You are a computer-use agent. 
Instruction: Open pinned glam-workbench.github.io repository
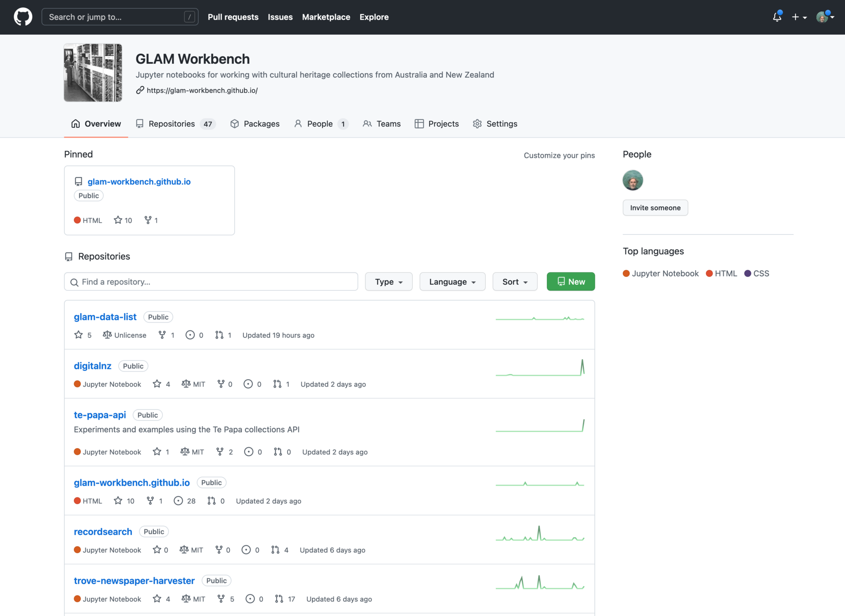pos(139,182)
